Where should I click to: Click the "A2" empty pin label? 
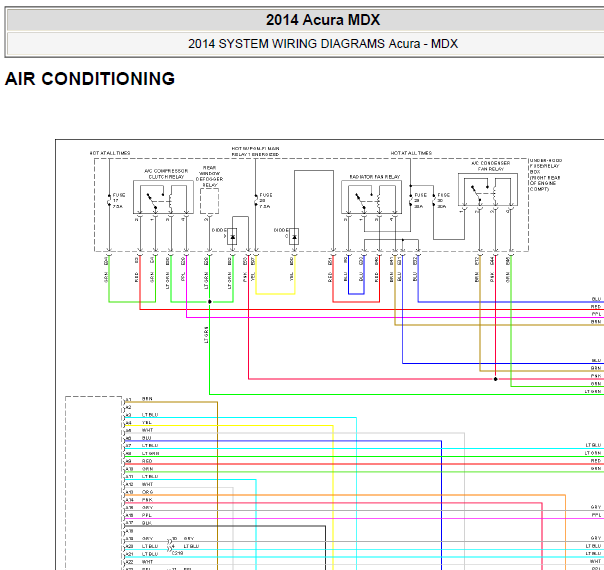click(x=129, y=407)
